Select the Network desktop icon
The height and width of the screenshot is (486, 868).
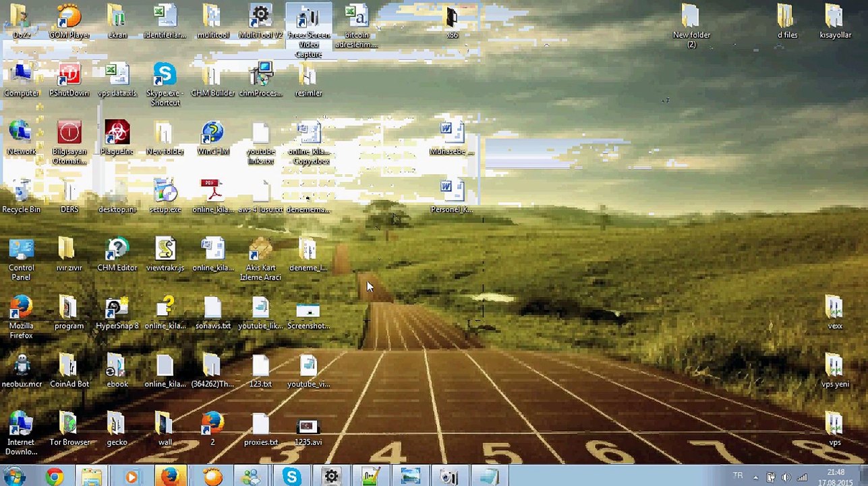coord(21,138)
